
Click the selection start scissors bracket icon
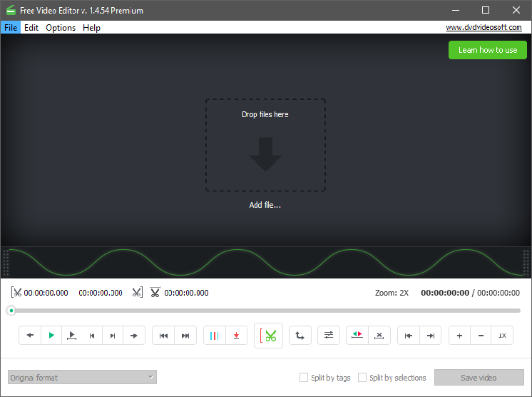[x=16, y=292]
